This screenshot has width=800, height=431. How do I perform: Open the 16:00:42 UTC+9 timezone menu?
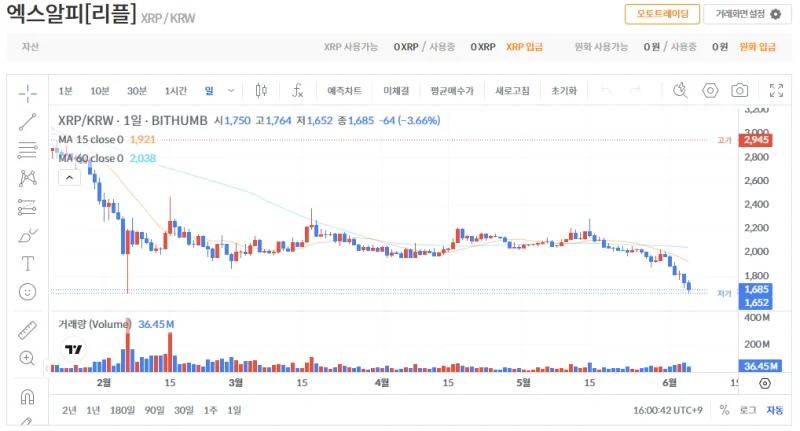coord(668,410)
